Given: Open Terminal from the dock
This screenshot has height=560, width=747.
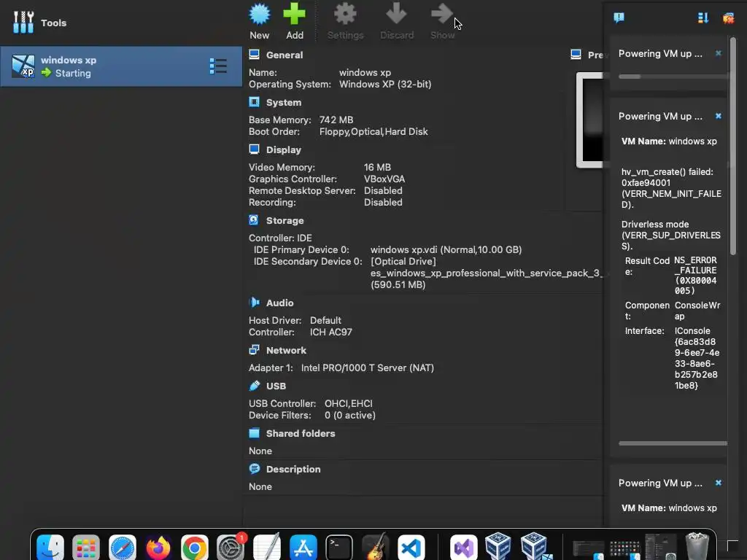Looking at the screenshot, I should (339, 547).
